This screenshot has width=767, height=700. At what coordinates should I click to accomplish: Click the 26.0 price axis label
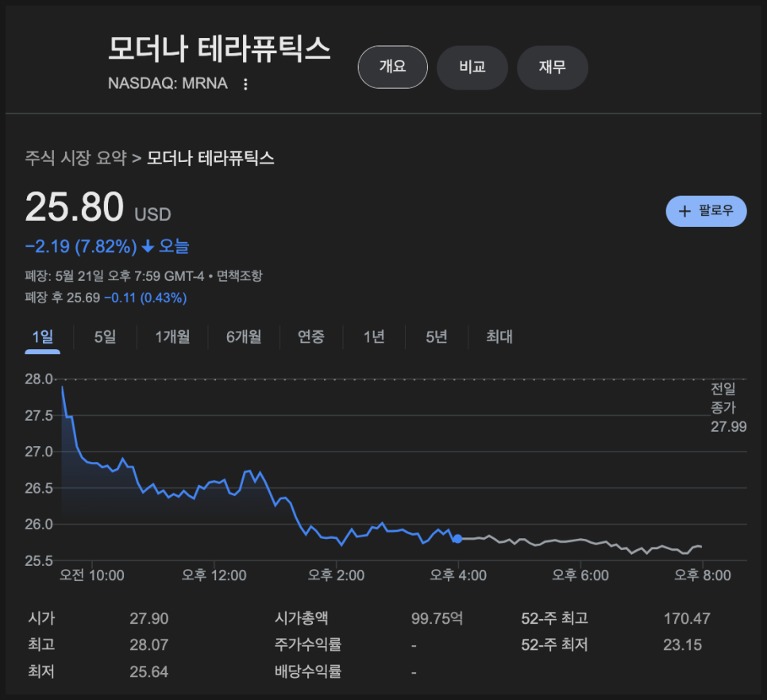(x=39, y=525)
